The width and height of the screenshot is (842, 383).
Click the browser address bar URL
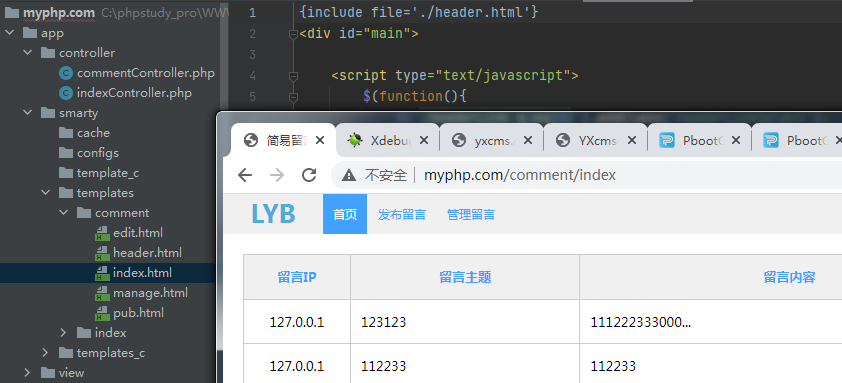coord(520,175)
